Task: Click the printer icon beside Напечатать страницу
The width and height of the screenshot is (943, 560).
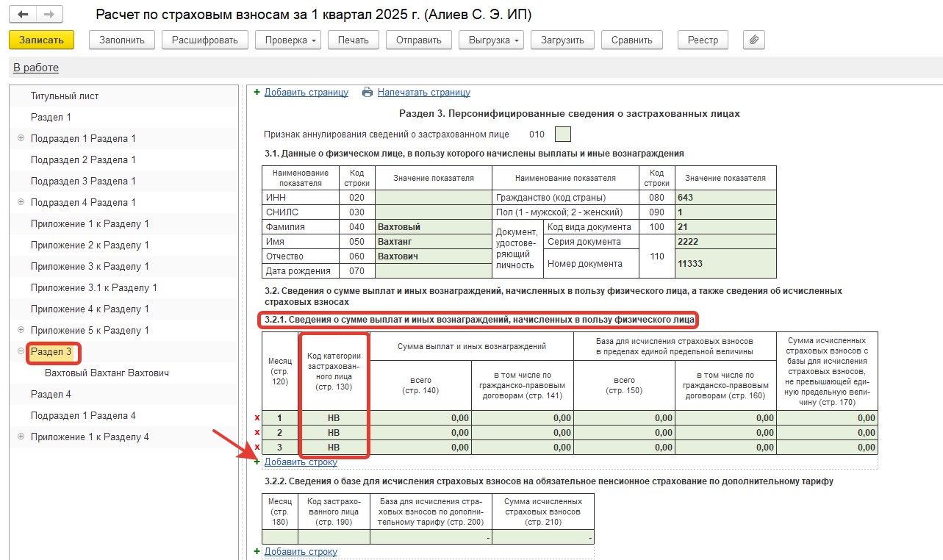Action: (367, 93)
